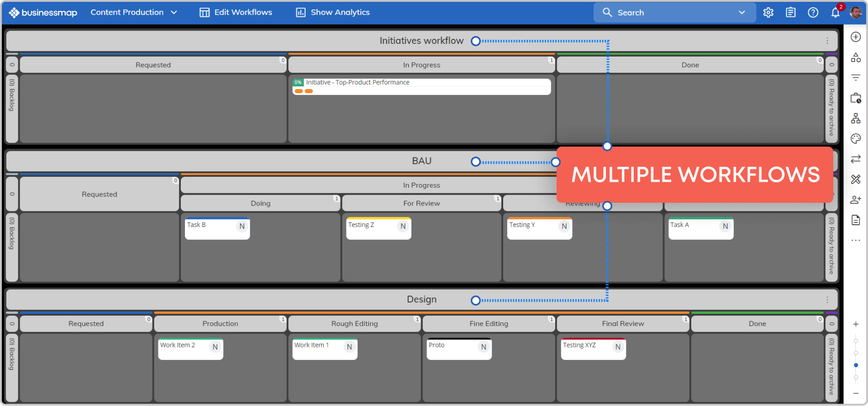Viewport: 868px width, 406px height.
Task: Collapse the Backlog column in Initiatives workflow
Action: (x=12, y=65)
